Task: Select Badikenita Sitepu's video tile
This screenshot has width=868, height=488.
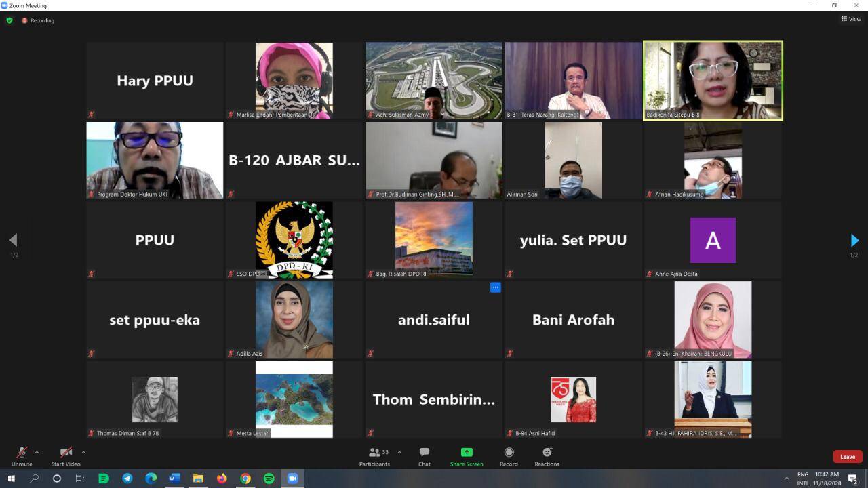Action: 713,80
